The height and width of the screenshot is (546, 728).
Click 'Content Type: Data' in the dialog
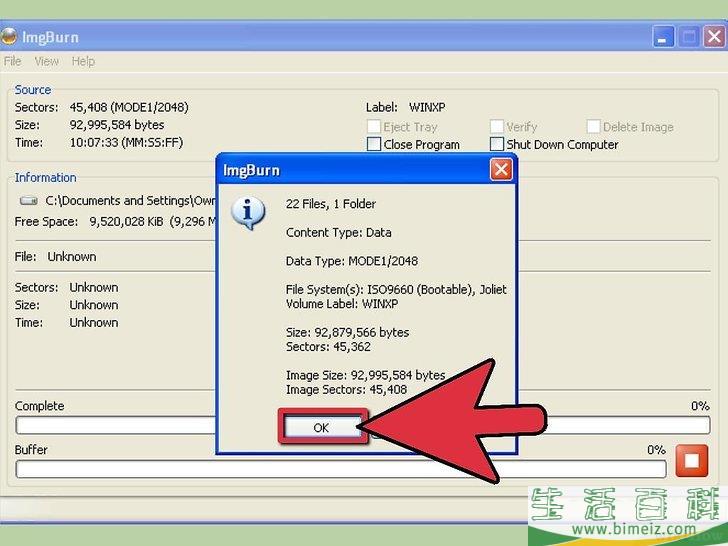point(338,233)
